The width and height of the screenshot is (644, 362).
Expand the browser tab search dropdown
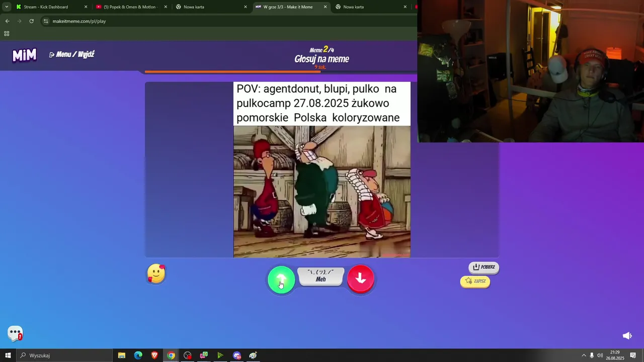point(7,7)
